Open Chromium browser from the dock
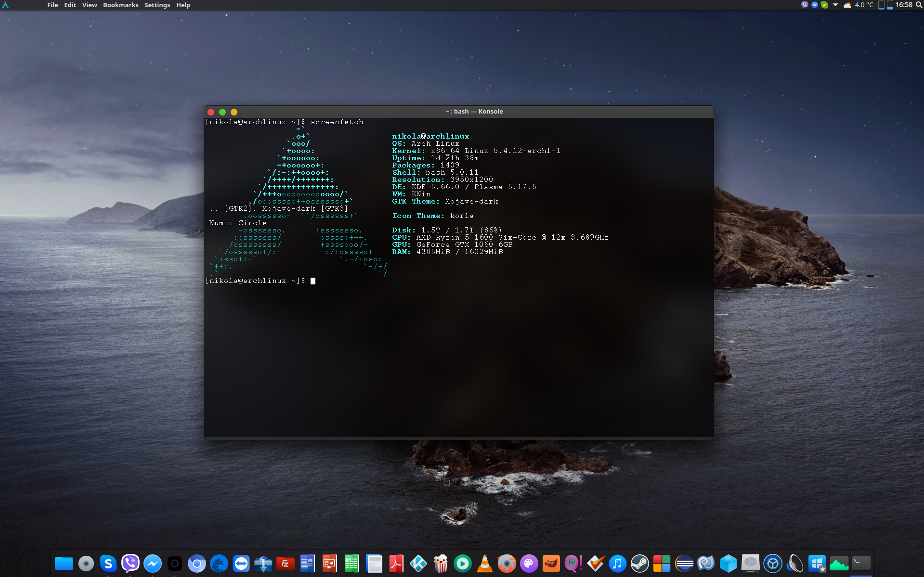This screenshot has height=577, width=924. click(197, 564)
